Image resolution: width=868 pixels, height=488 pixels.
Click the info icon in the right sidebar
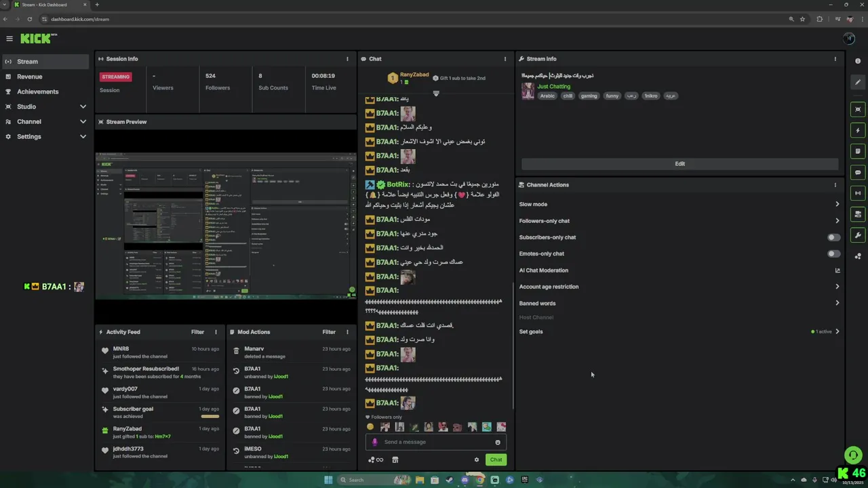click(x=858, y=61)
